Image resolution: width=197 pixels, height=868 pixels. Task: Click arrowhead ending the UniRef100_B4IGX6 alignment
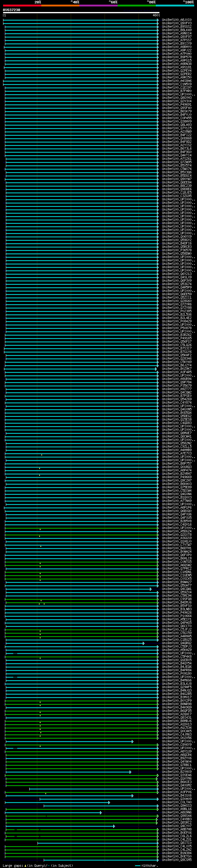coord(132,796)
